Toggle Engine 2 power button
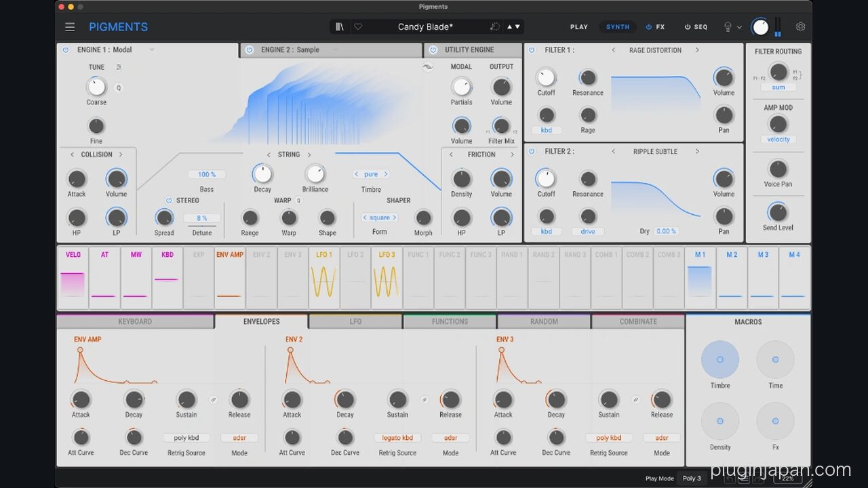This screenshot has height=488, width=868. (x=250, y=50)
